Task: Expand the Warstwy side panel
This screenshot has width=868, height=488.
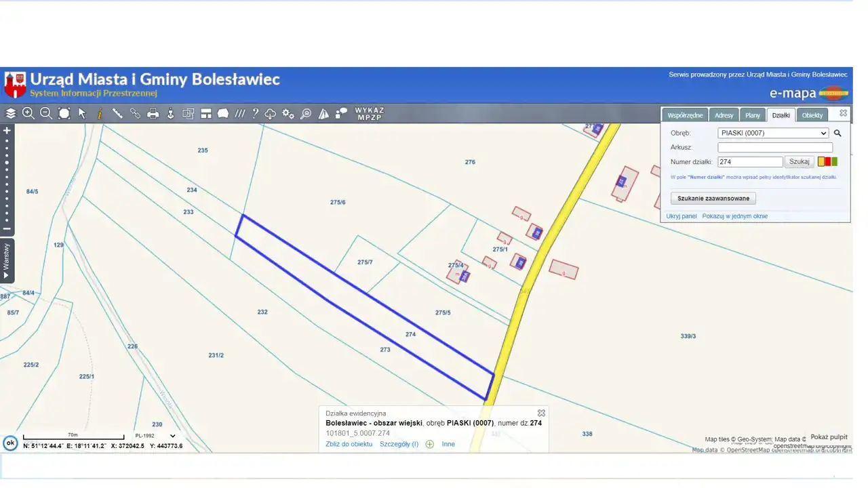Action: point(7,261)
